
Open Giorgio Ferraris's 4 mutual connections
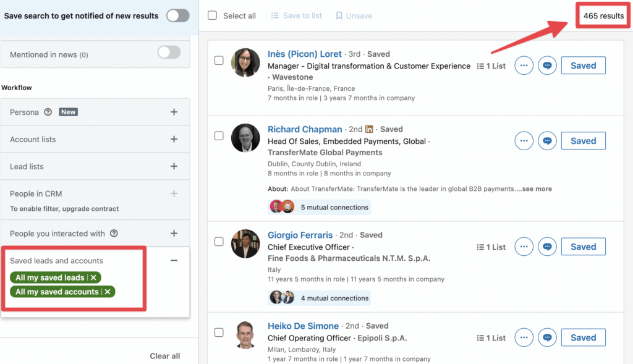[x=319, y=298]
